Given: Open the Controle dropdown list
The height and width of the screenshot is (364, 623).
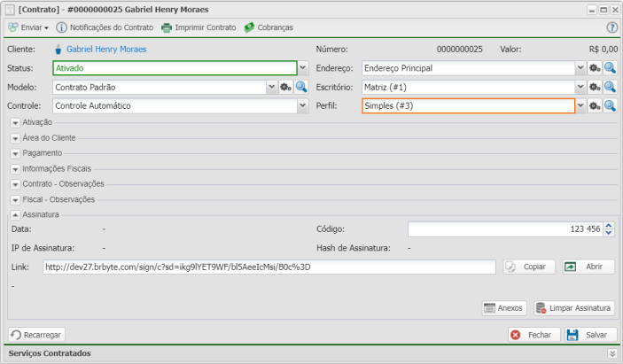Looking at the screenshot, I should point(303,105).
